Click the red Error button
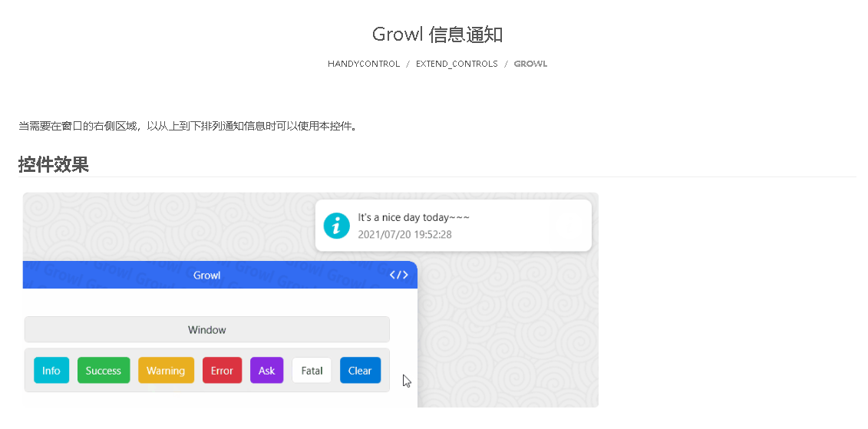Image resolution: width=868 pixels, height=429 pixels. pyautogui.click(x=222, y=371)
